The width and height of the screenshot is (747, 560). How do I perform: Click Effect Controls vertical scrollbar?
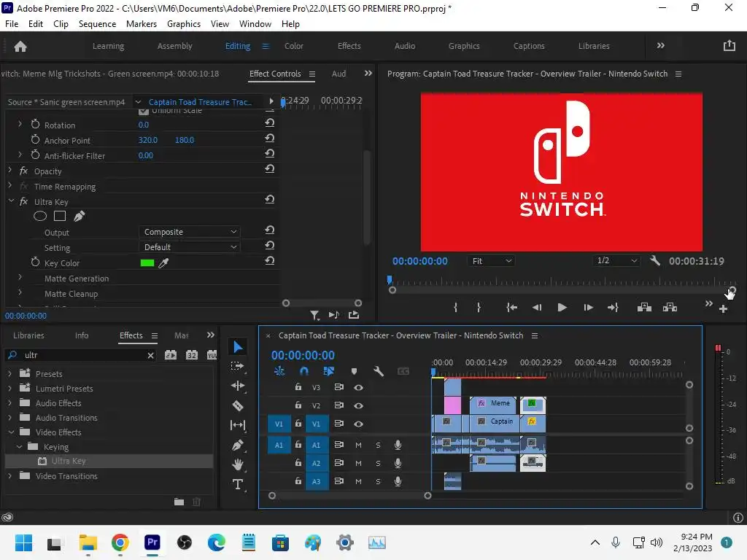coord(366,197)
